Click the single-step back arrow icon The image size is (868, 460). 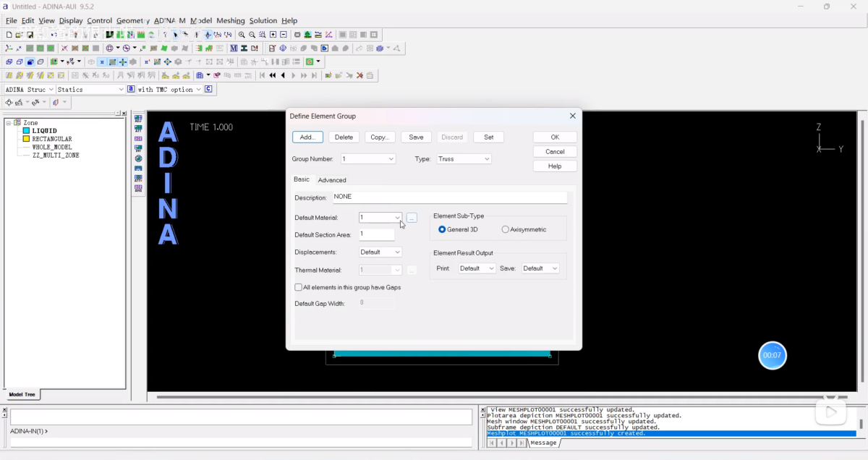click(x=283, y=75)
